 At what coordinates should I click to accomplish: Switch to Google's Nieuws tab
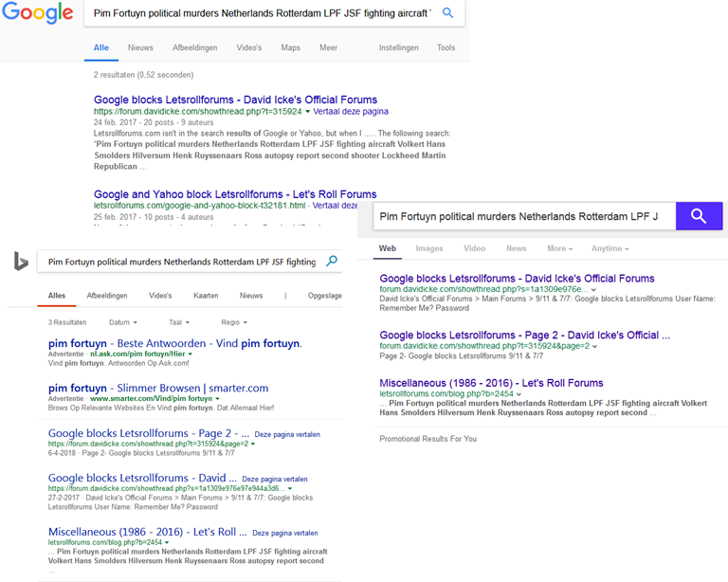tap(140, 47)
